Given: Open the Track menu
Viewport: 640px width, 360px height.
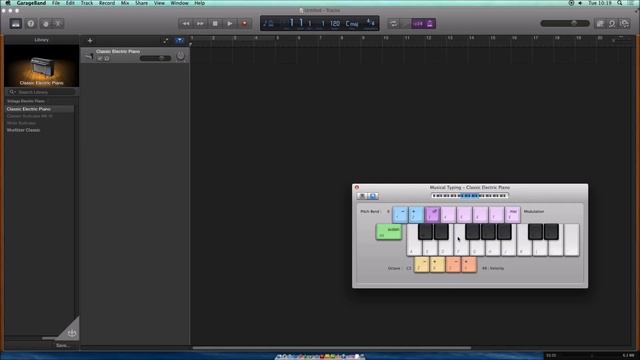Looking at the screenshot, I should (x=87, y=3).
